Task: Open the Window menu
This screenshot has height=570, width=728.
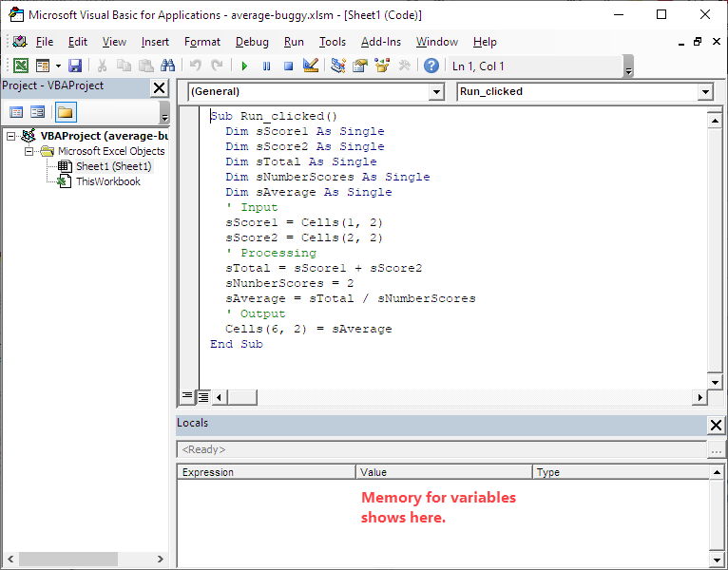Action: (437, 42)
